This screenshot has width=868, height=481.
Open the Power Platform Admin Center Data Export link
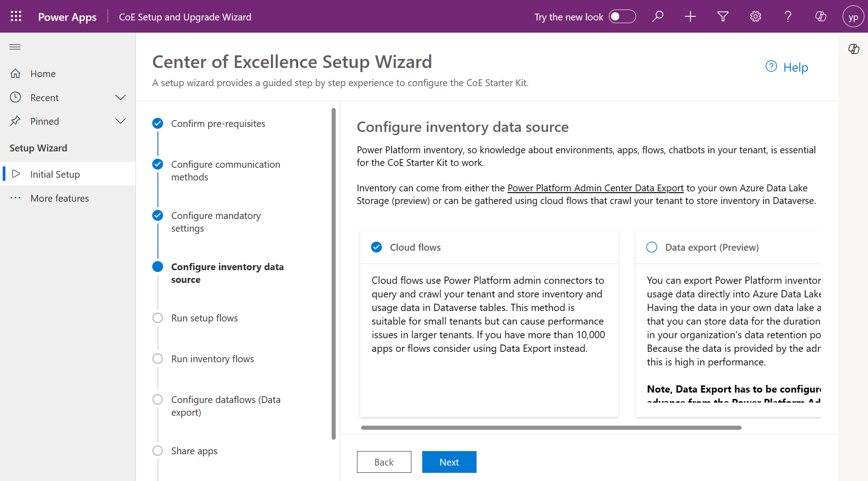pos(595,188)
